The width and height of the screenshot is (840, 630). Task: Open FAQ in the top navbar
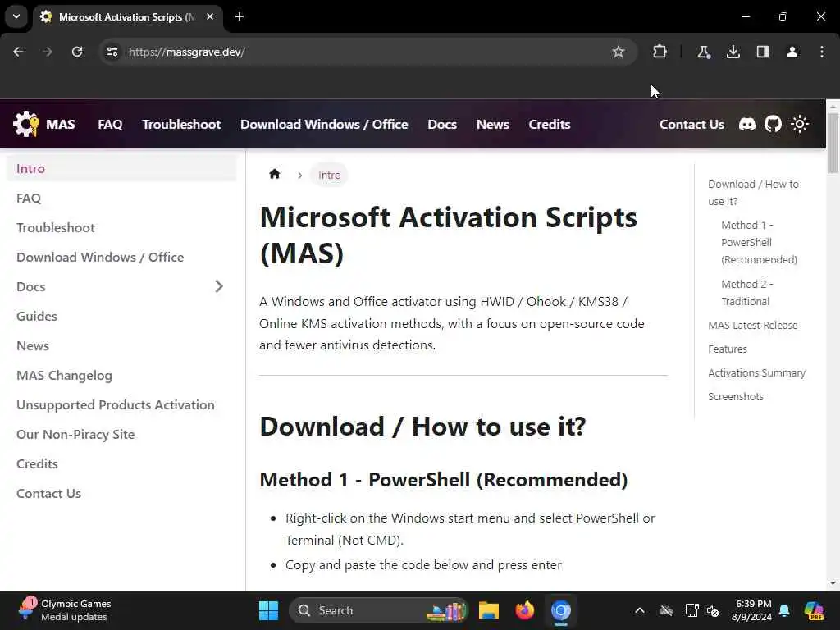pyautogui.click(x=111, y=125)
